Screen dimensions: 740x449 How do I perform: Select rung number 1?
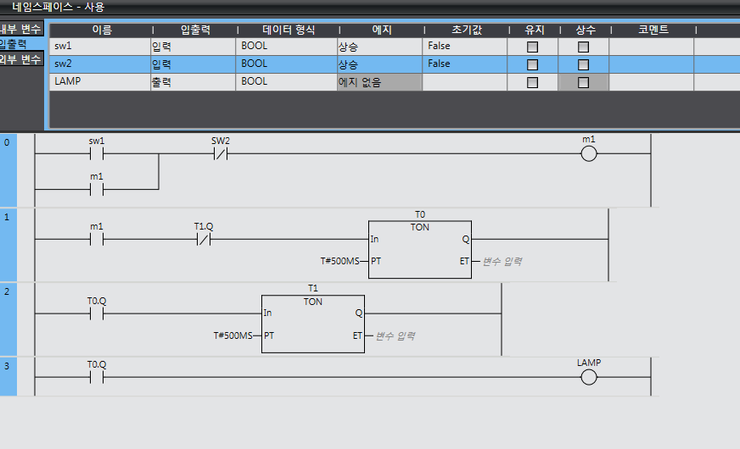[x=8, y=245]
